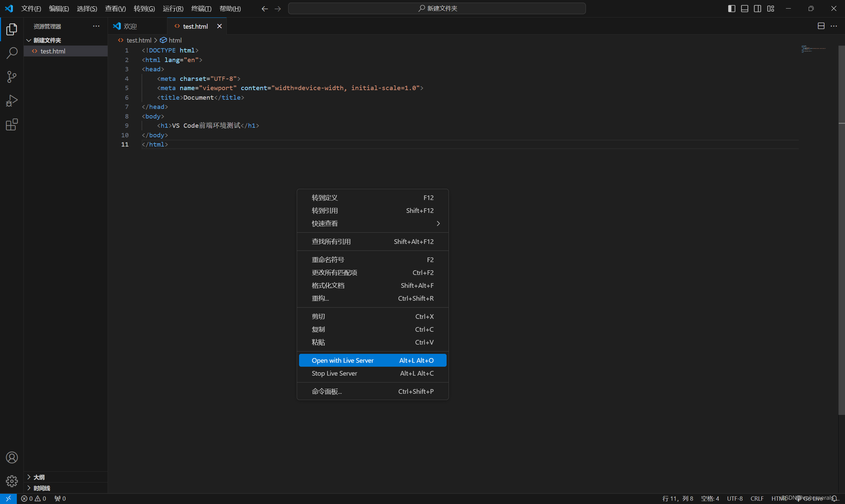Open Accounts icon in activity bar

[x=12, y=457]
